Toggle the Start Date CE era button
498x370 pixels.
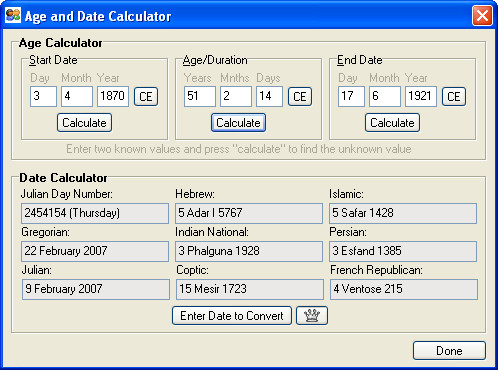click(146, 97)
